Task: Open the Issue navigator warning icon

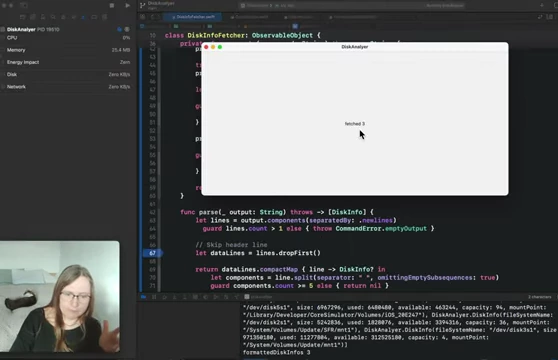Action: coord(63,17)
